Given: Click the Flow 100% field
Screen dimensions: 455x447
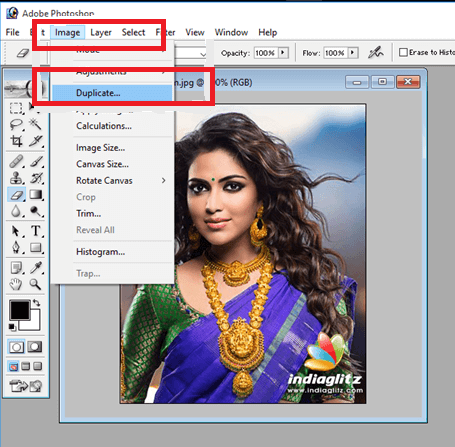Looking at the screenshot, I should coord(335,53).
